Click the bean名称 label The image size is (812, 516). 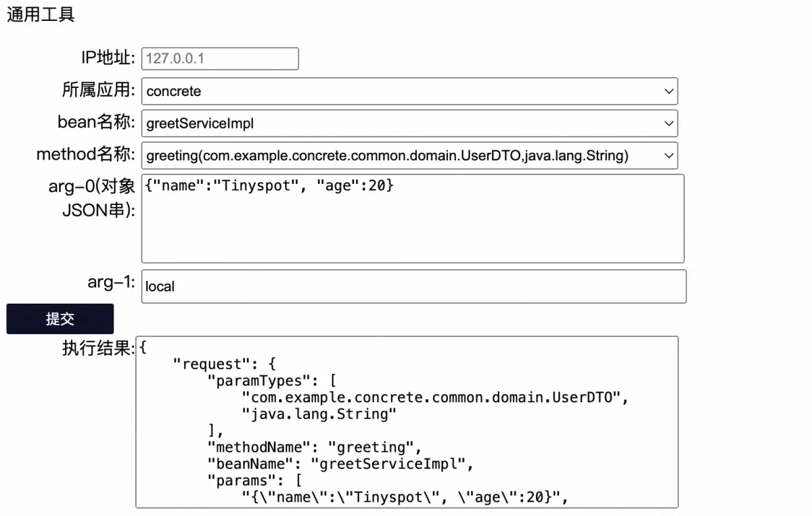pos(97,122)
